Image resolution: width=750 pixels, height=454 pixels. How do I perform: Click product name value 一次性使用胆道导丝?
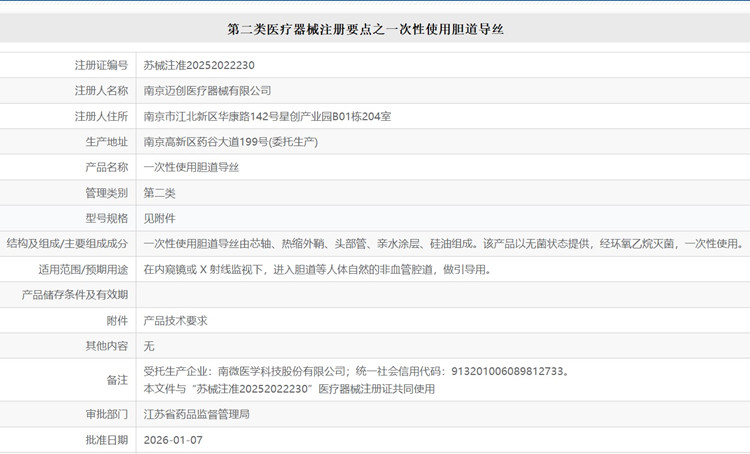[x=191, y=167]
